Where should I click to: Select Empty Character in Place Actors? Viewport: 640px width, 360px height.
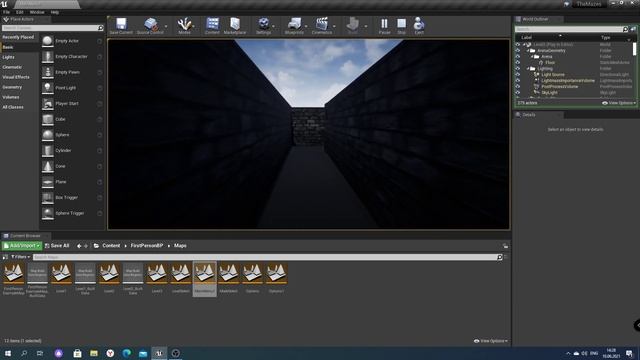(72, 57)
